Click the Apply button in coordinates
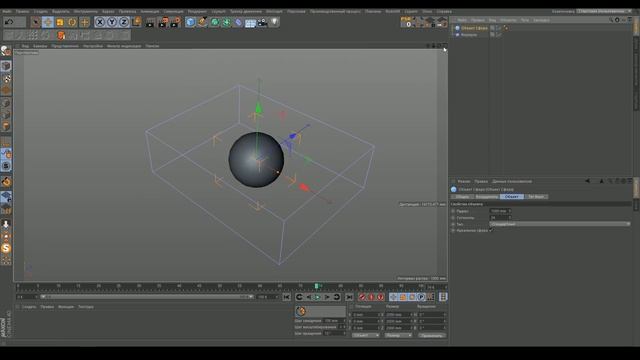The height and width of the screenshot is (360, 640). (x=432, y=336)
